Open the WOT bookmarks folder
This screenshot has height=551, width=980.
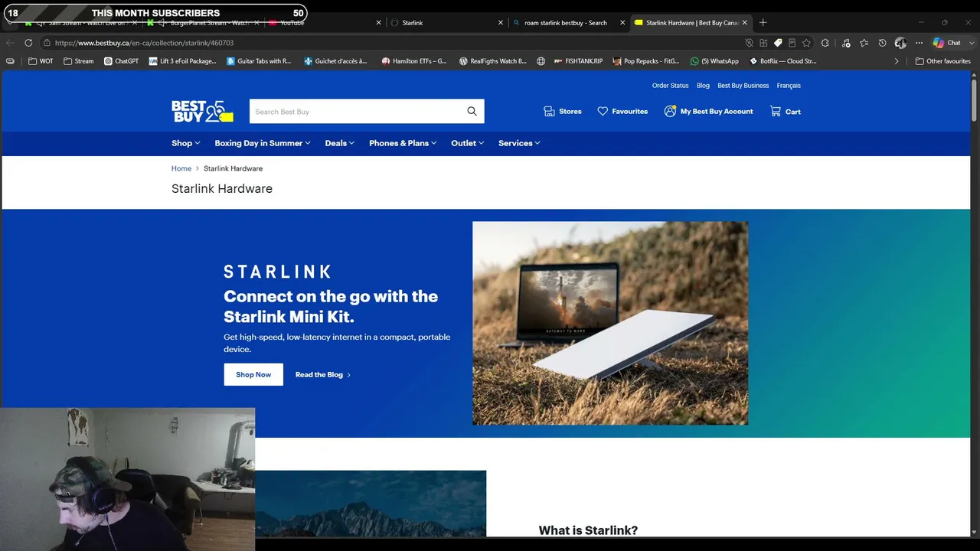coord(41,61)
